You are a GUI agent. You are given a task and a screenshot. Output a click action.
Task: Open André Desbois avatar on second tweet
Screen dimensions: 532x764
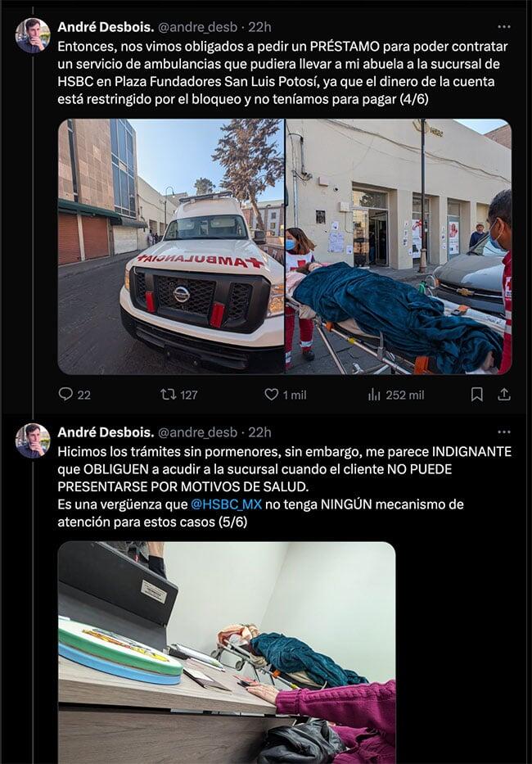[x=33, y=441]
